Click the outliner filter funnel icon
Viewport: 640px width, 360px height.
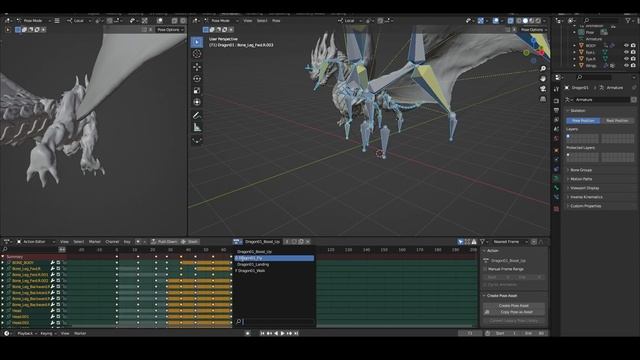(x=628, y=20)
